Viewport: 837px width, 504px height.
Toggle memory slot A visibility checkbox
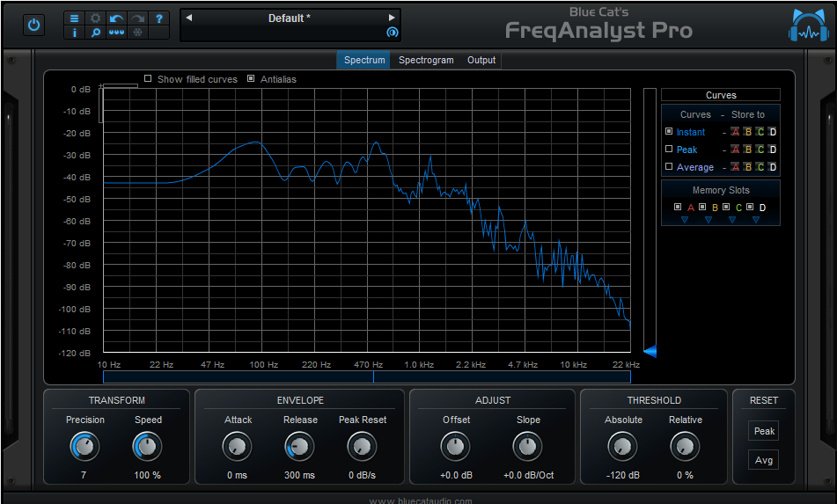click(678, 207)
